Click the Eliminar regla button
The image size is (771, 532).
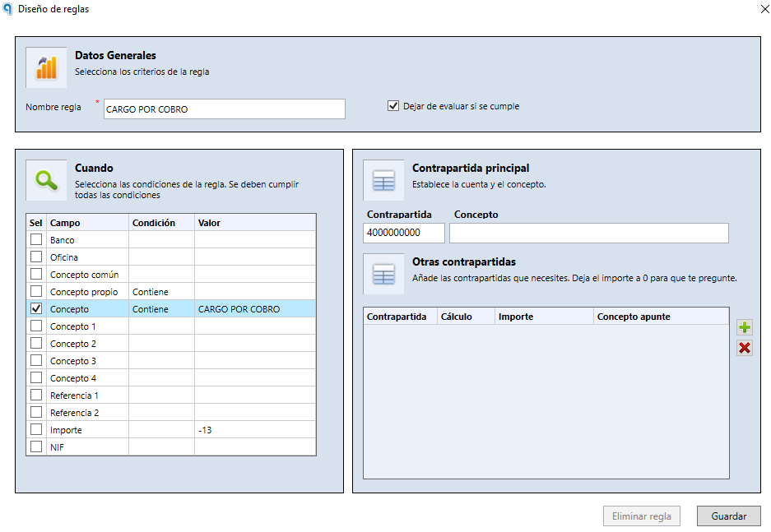point(642,516)
